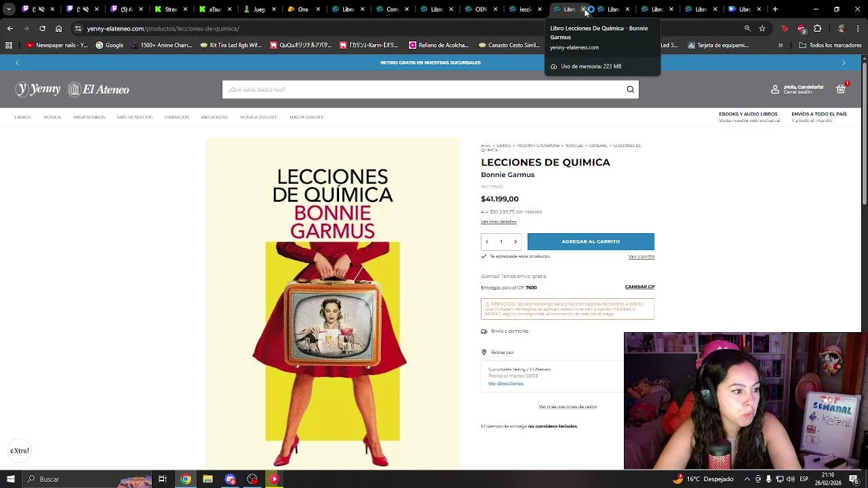Click the zoom magnifier icon in address bar

coord(747,28)
